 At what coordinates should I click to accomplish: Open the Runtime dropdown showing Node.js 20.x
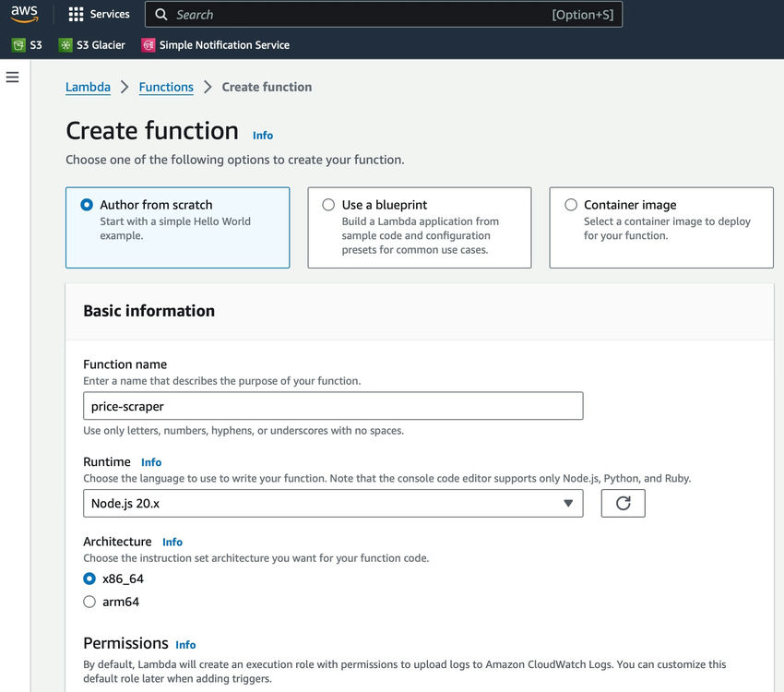[334, 503]
